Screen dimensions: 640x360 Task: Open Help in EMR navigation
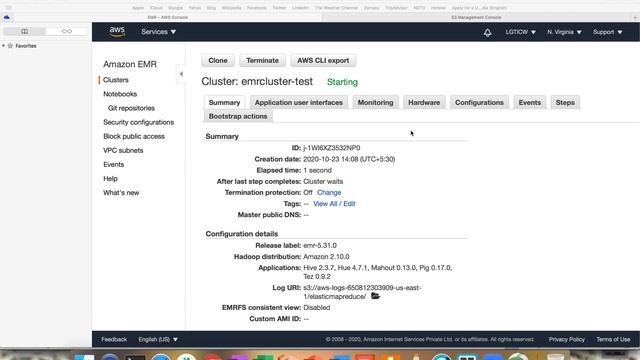110,178
